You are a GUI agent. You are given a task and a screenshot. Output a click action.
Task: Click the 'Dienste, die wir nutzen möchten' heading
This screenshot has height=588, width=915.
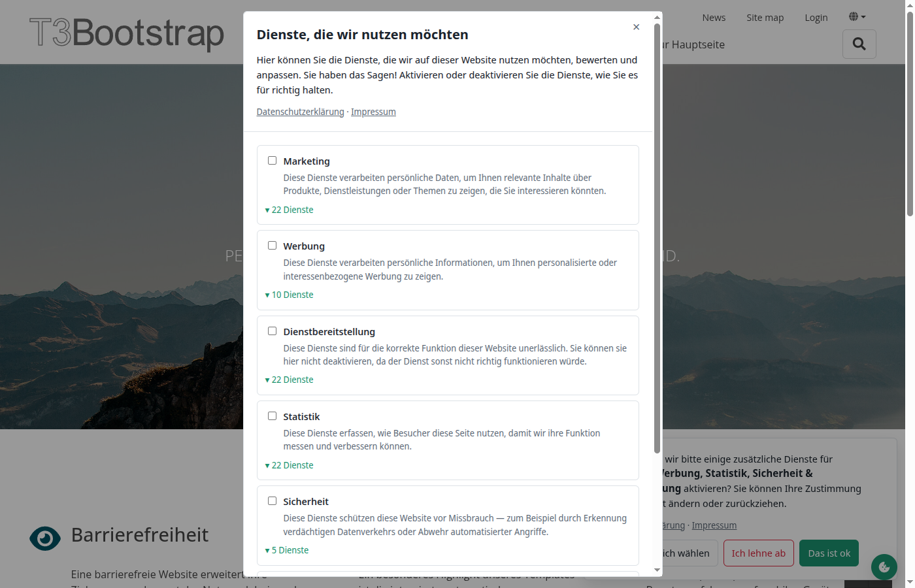tap(363, 35)
